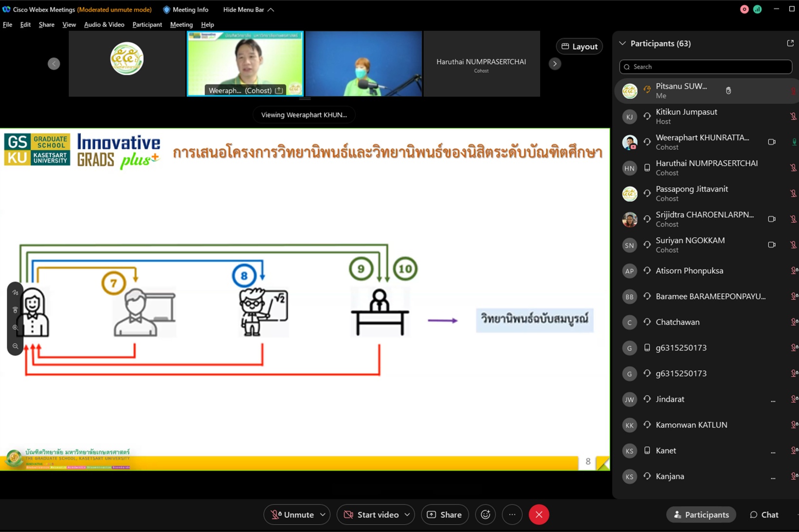
Task: Unmute the microphone
Action: click(292, 514)
